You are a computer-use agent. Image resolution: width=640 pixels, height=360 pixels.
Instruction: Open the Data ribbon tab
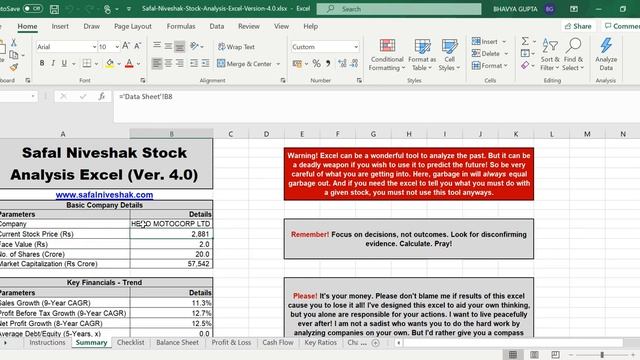coord(217,26)
